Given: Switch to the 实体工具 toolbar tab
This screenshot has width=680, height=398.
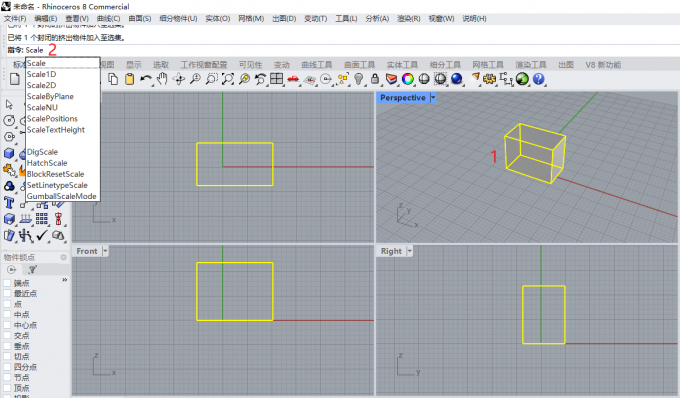Looking at the screenshot, I should coord(402,65).
